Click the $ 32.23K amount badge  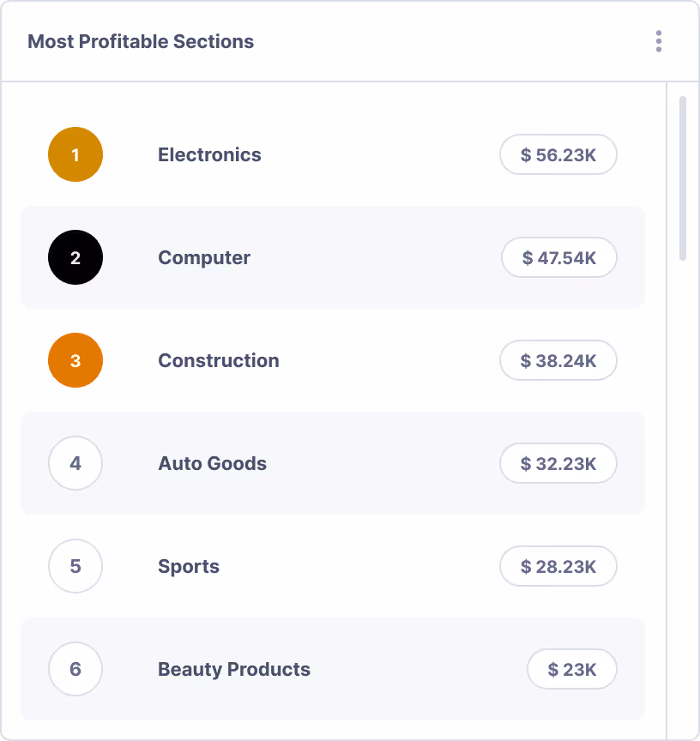tap(558, 464)
